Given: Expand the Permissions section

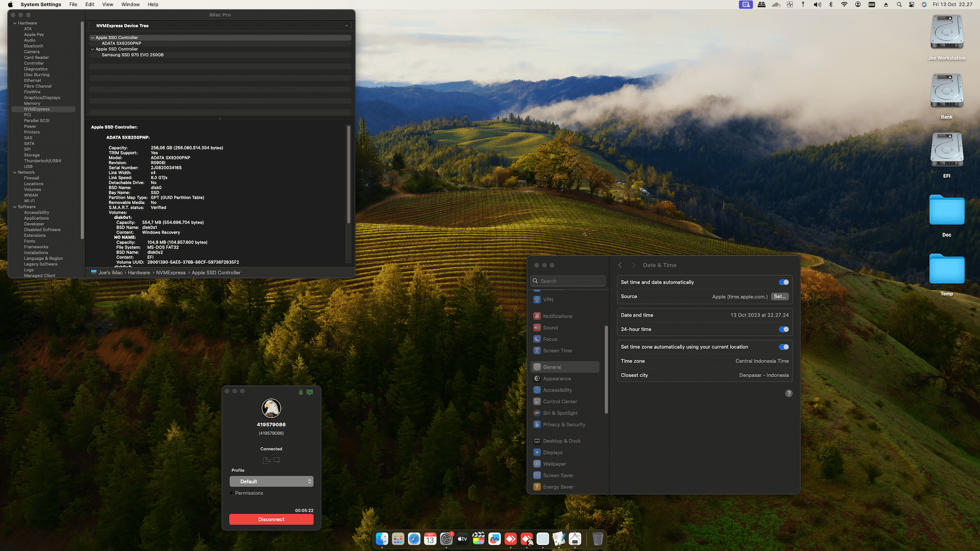Looking at the screenshot, I should [x=232, y=493].
